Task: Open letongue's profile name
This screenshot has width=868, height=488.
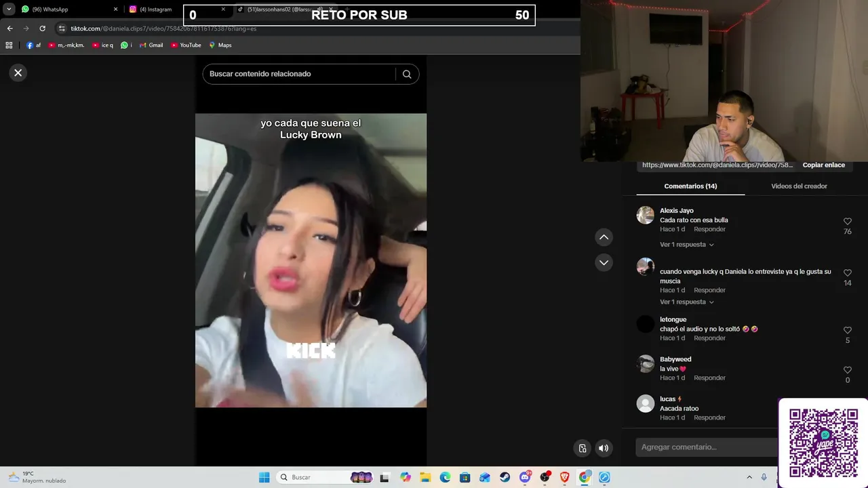Action: (x=673, y=320)
